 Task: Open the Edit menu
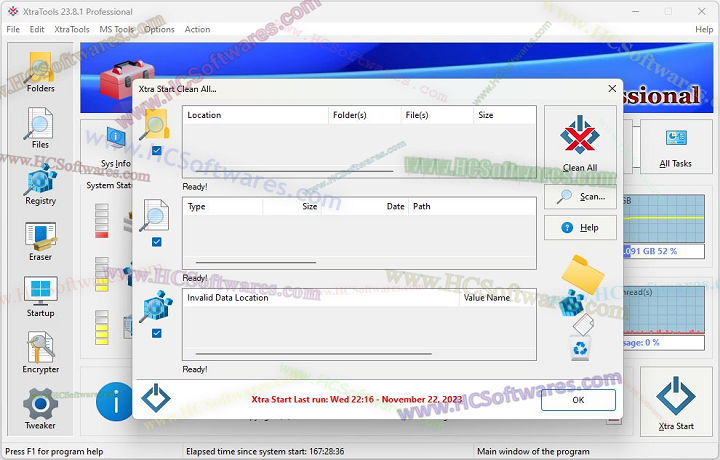click(x=37, y=29)
